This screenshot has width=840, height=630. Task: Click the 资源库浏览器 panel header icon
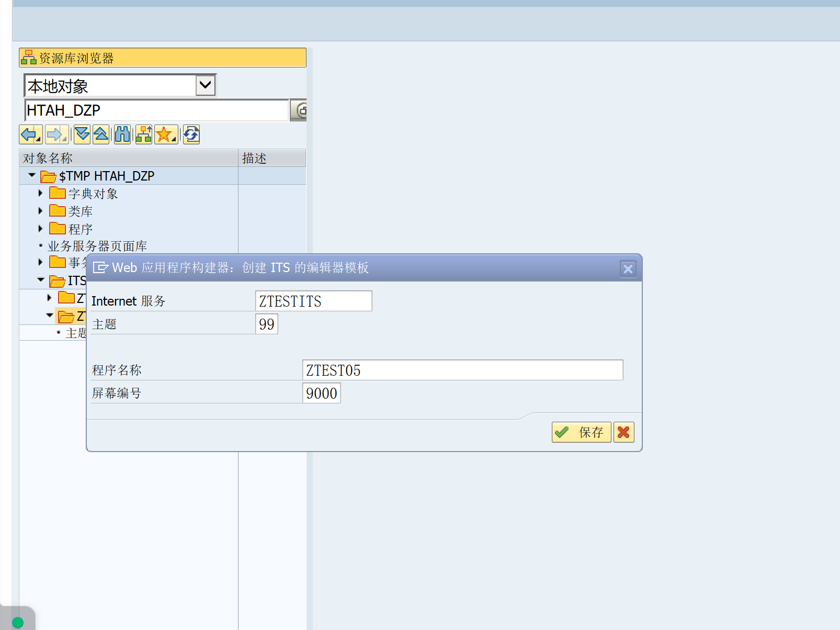pos(28,58)
